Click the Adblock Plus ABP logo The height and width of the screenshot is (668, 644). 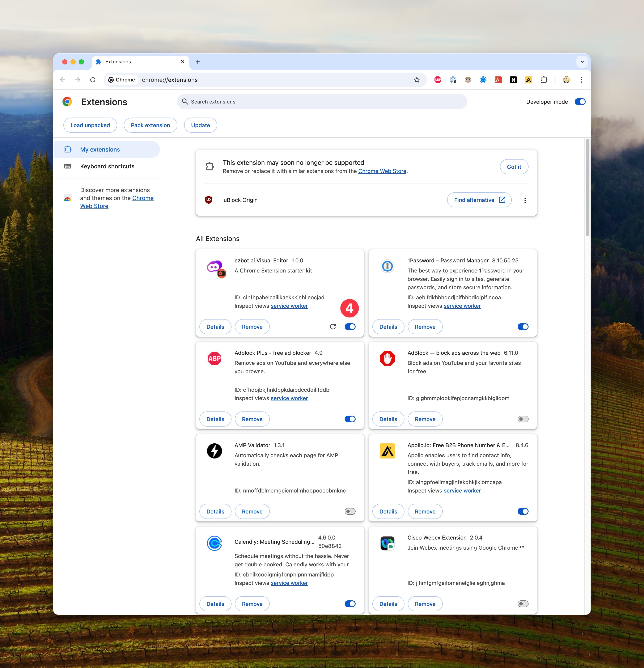tap(214, 359)
